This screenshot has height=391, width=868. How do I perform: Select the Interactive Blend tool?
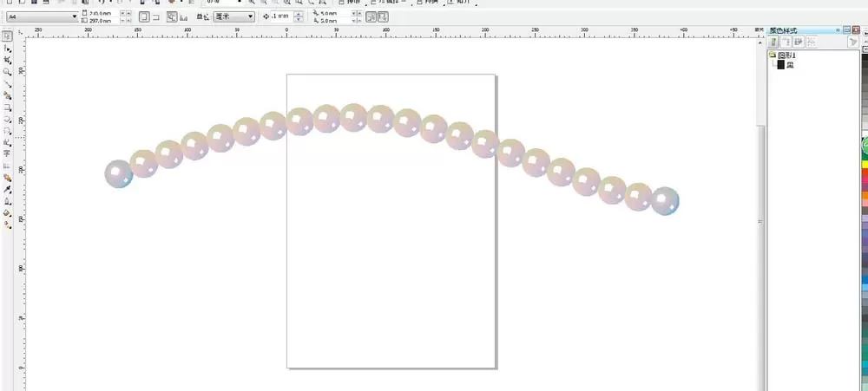[8, 178]
